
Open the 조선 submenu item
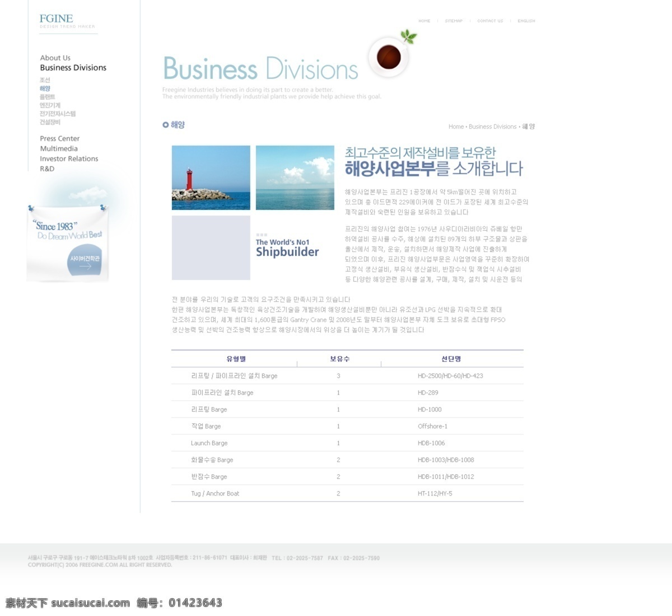pyautogui.click(x=45, y=80)
